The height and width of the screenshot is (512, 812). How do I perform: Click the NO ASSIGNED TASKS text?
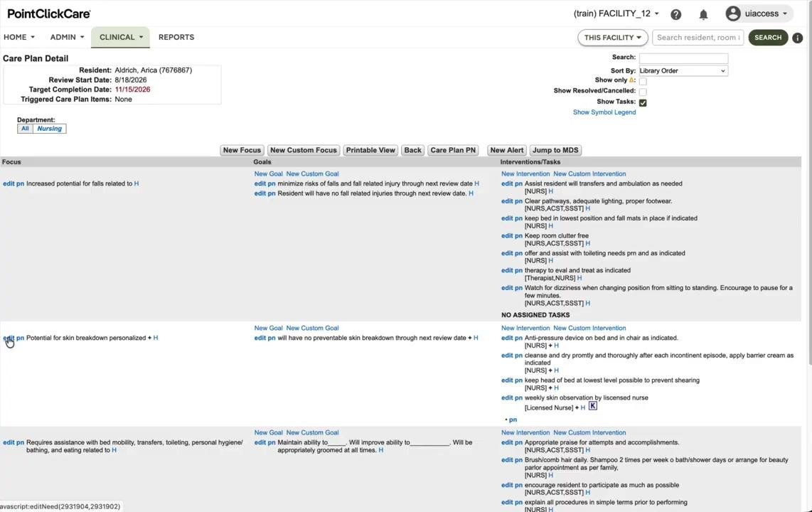coord(535,315)
